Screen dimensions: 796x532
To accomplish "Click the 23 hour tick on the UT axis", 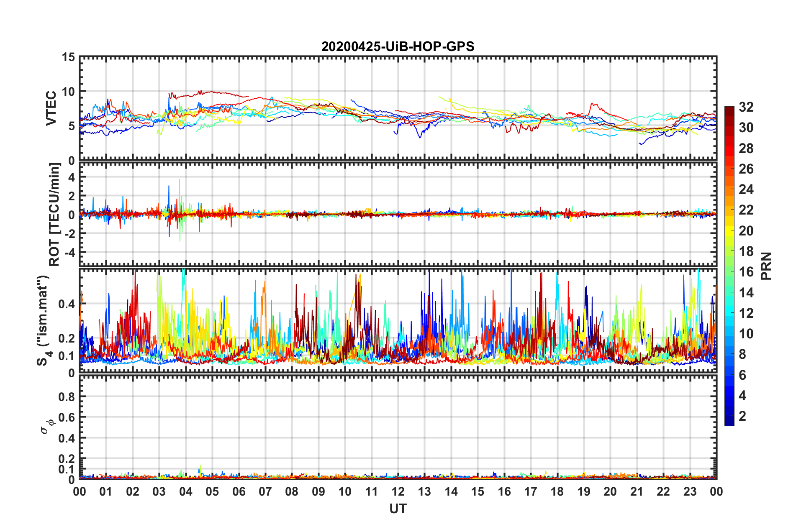I will point(690,491).
